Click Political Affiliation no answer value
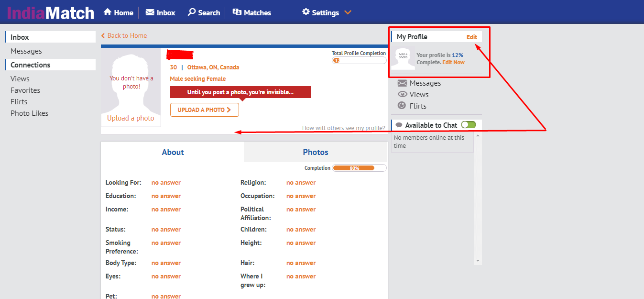 coord(301,210)
